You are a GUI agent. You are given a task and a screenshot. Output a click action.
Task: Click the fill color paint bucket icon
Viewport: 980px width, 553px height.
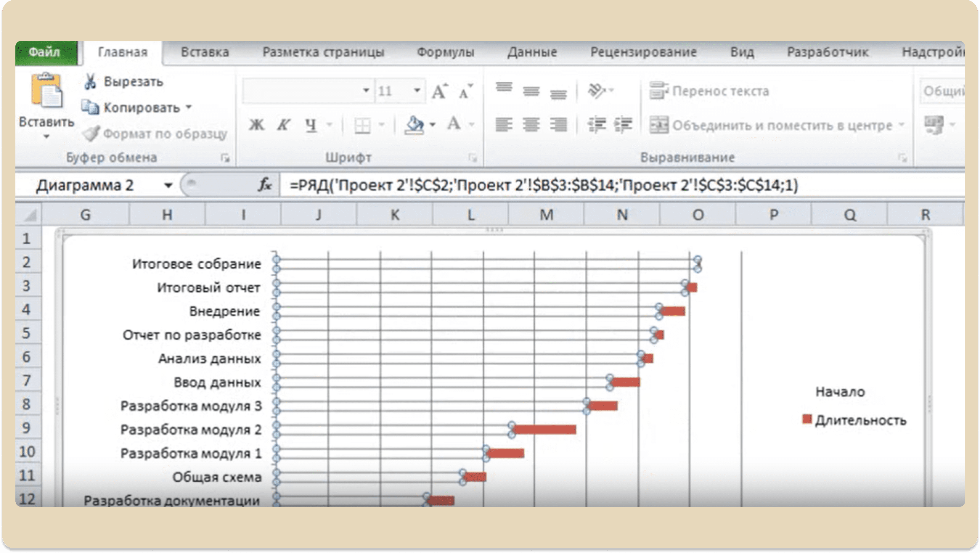tap(415, 125)
